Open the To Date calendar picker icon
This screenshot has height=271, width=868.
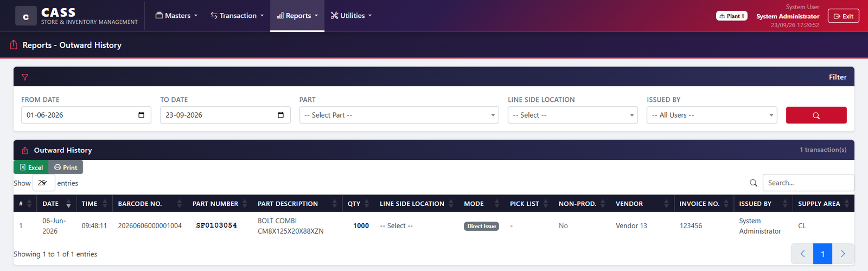point(280,115)
